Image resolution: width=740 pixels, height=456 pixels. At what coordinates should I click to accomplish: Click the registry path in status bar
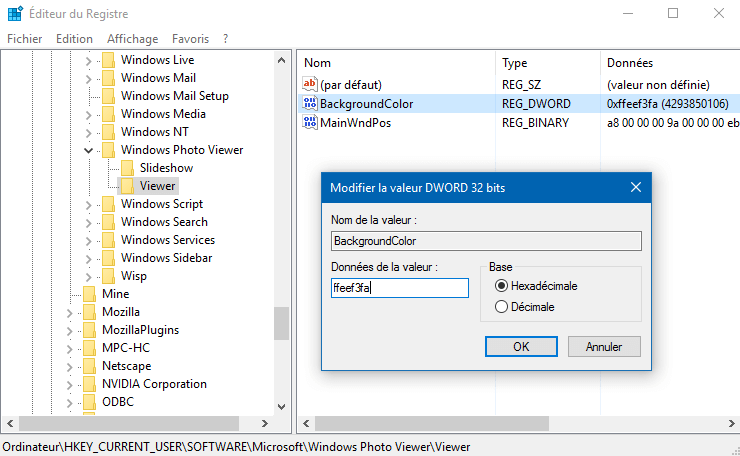point(236,447)
